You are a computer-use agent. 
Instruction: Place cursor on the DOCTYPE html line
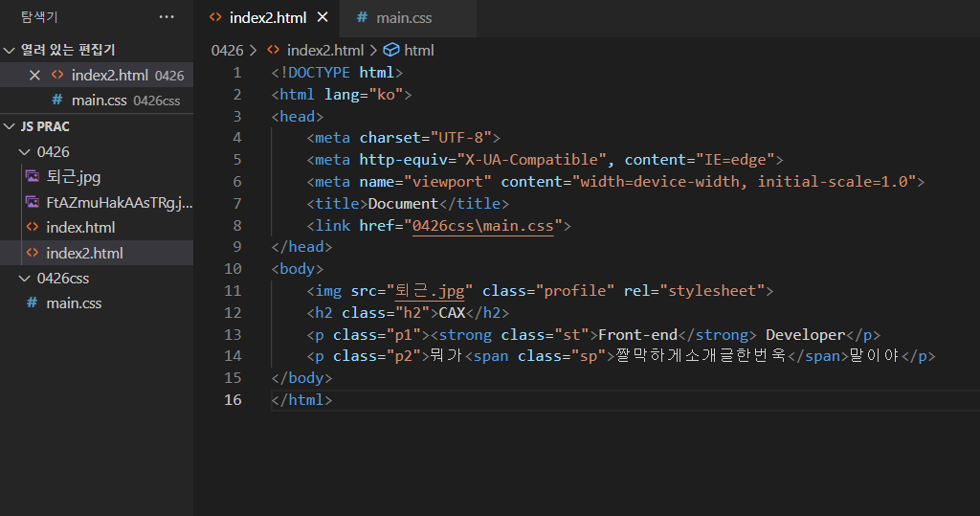[x=337, y=73]
